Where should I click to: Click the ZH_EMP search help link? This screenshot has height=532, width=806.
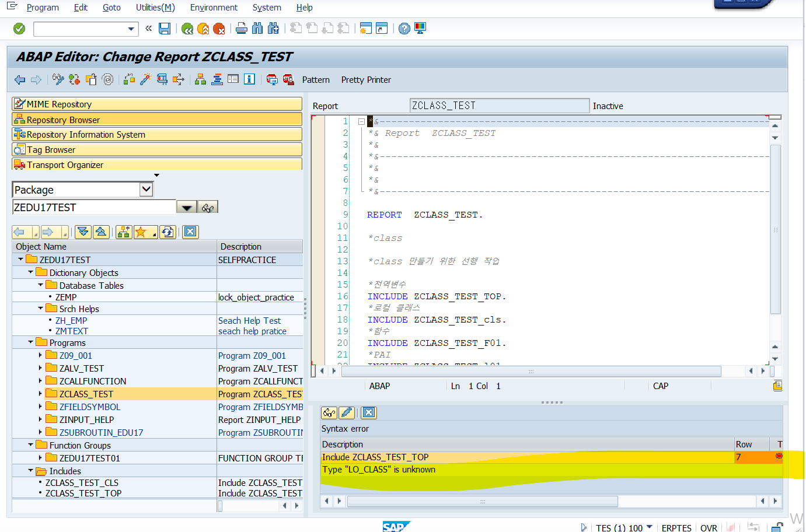pyautogui.click(x=71, y=320)
